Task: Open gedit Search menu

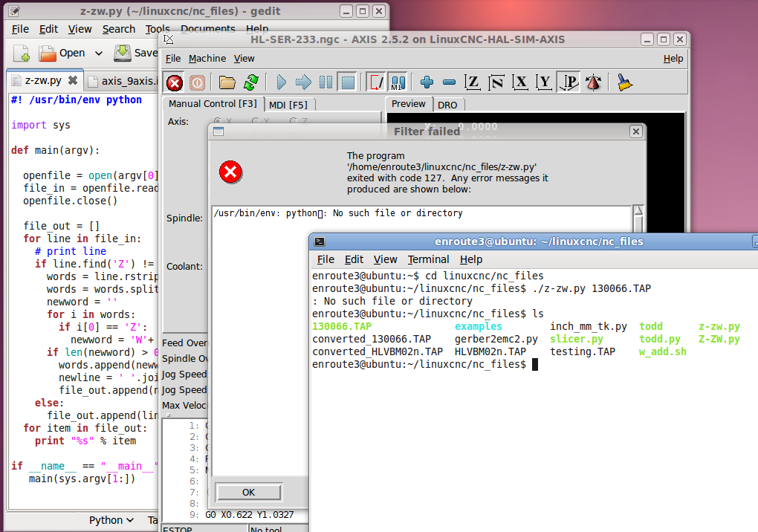Action: pos(118,29)
